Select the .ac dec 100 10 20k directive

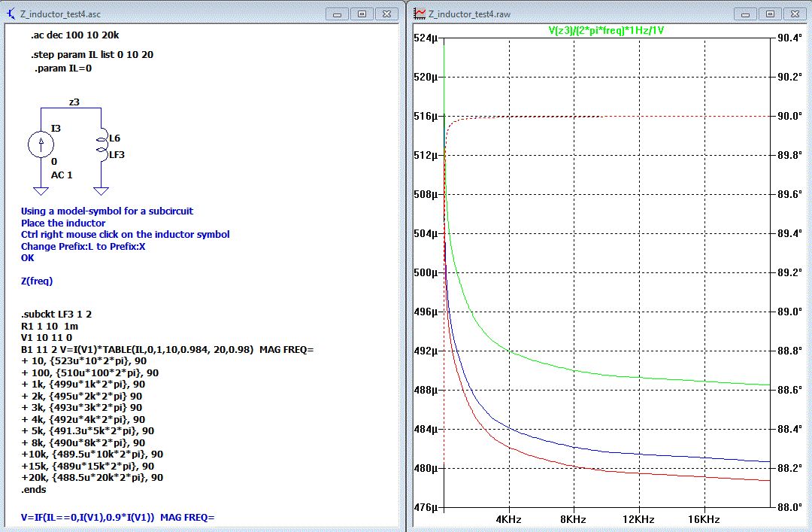click(74, 36)
